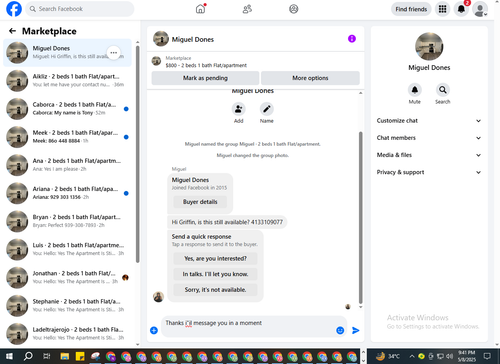Click the Name edit pencil icon
The image size is (500, 364).
click(267, 109)
